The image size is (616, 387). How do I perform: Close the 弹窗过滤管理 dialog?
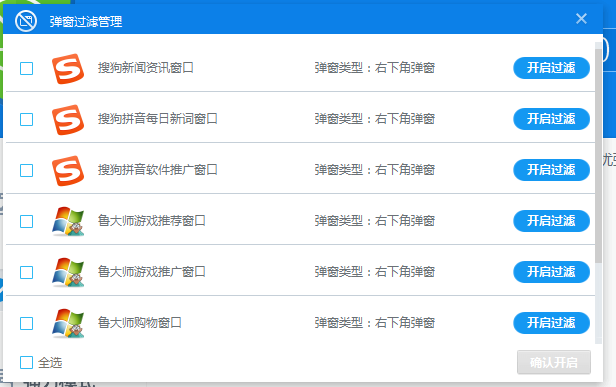[x=581, y=18]
